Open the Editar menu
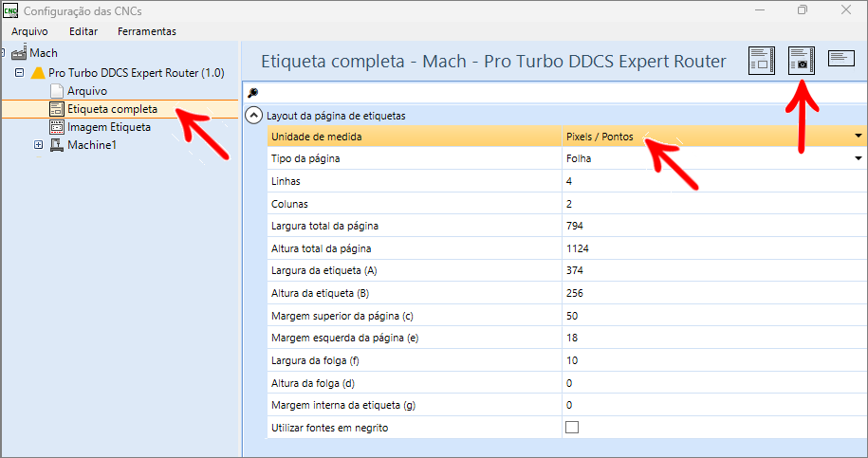 click(83, 31)
